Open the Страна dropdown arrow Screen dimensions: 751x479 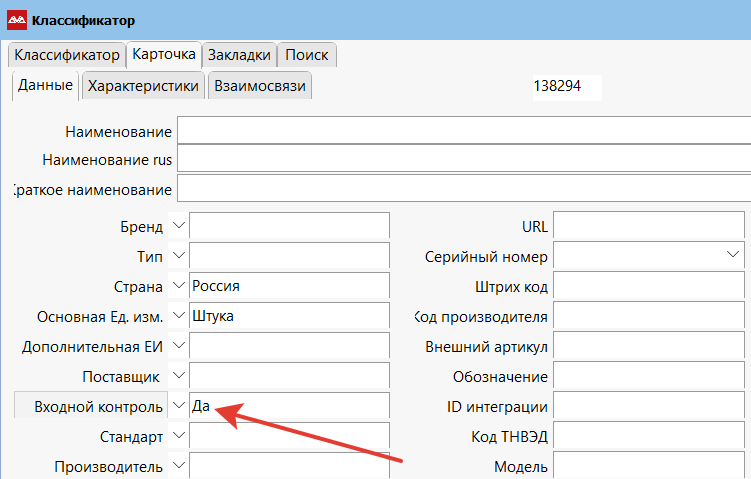[x=178, y=286]
